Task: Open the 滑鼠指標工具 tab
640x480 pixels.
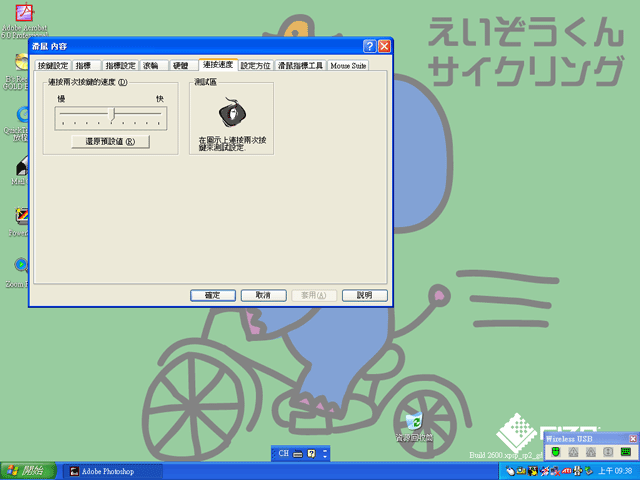Action: (x=300, y=66)
